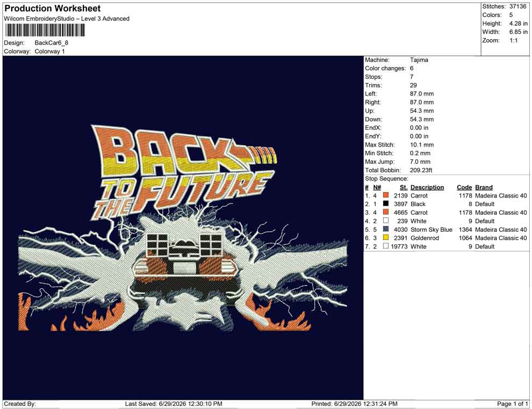Click the 'Description' column header
The height and width of the screenshot is (409, 532).
(x=427, y=187)
